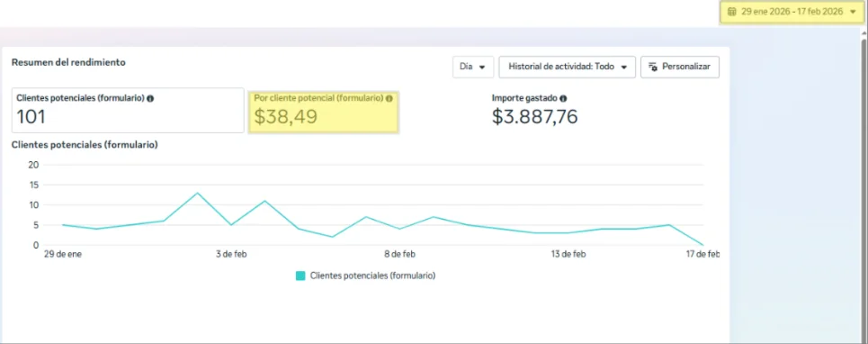
Task: Click the Personalizar button
Action: point(680,67)
